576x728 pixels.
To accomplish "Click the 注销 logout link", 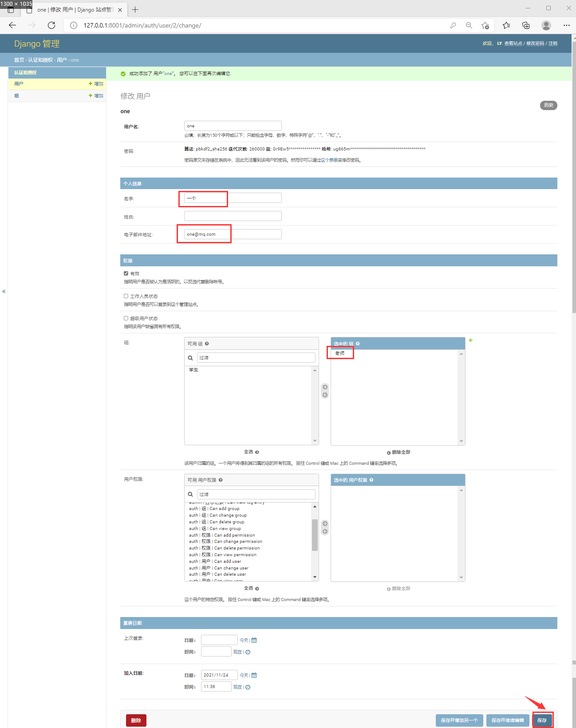I will tap(553, 44).
